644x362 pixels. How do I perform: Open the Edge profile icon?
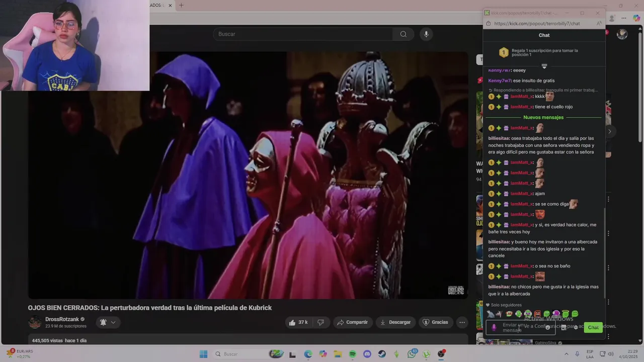(x=612, y=18)
